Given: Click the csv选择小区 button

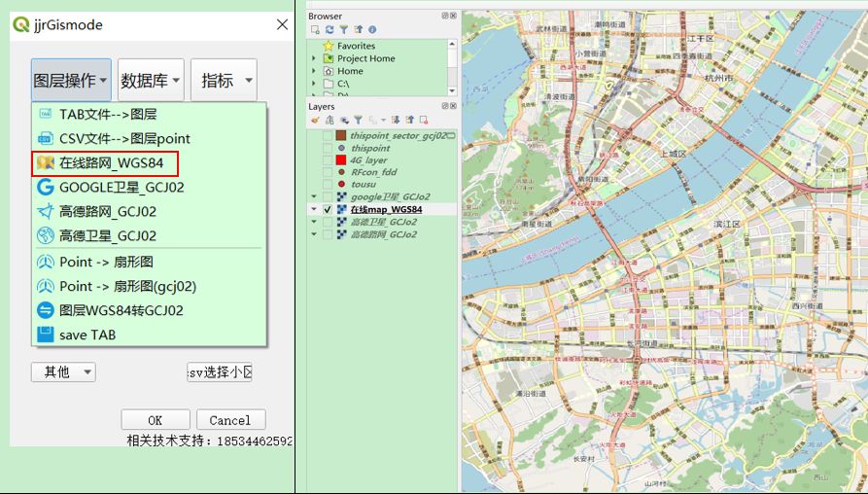Looking at the screenshot, I should point(220,372).
